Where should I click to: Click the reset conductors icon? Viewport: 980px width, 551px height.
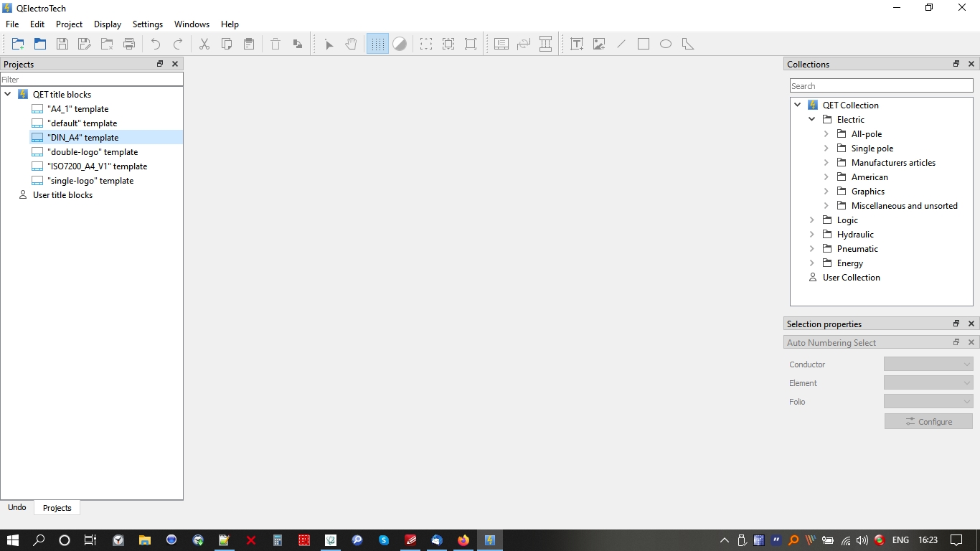(x=524, y=44)
